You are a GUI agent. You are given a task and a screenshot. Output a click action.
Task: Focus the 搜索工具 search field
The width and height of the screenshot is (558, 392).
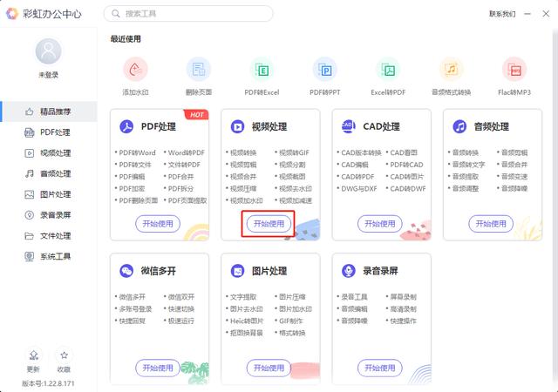[188, 14]
